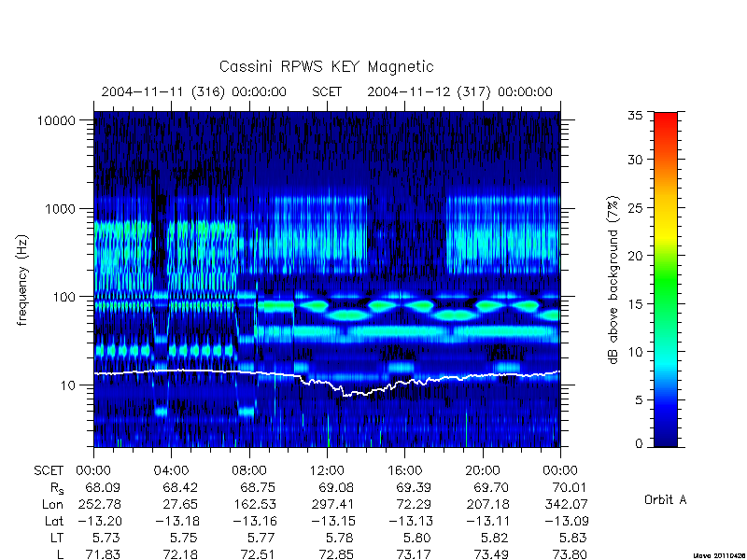747x560 pixels.
Task: Click the L value 73.80
Action: (569, 554)
